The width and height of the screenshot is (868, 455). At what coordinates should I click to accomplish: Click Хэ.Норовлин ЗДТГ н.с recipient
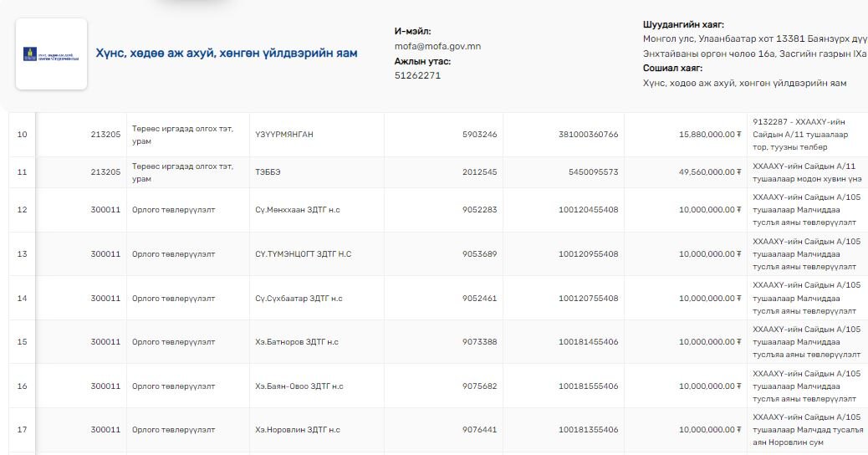[x=297, y=430]
